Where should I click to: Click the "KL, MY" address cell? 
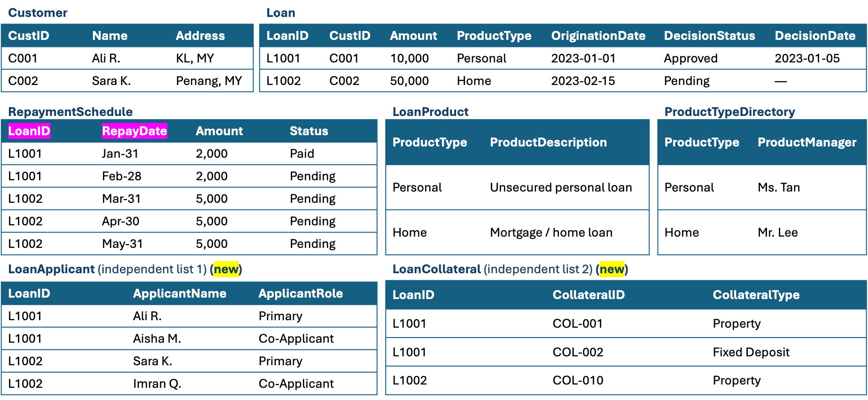point(195,58)
